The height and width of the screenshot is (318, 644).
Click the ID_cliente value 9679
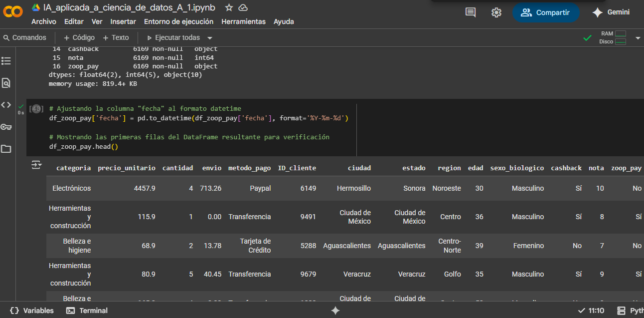[307, 274]
